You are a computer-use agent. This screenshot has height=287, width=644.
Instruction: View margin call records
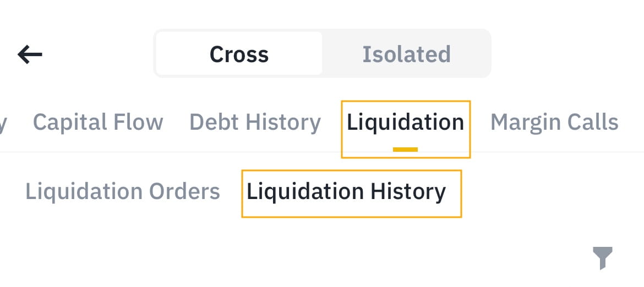554,122
